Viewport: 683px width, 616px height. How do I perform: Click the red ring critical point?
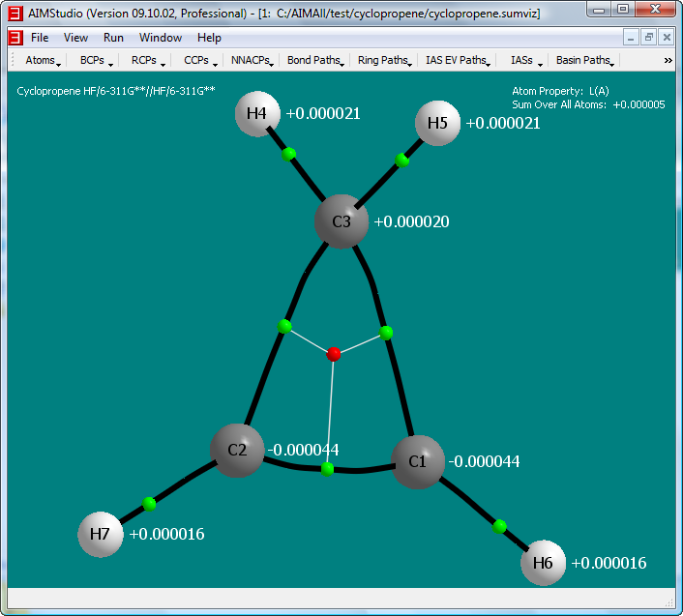(334, 354)
